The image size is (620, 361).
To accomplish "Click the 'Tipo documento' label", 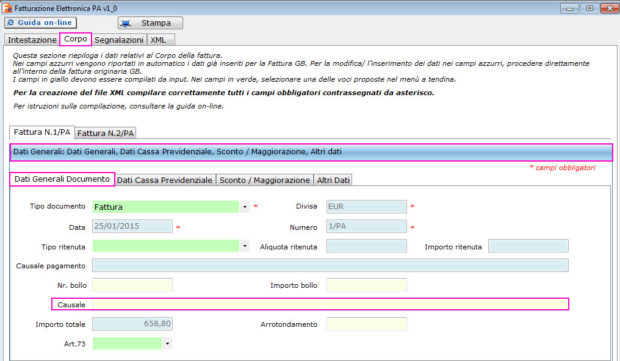I will point(57,206).
